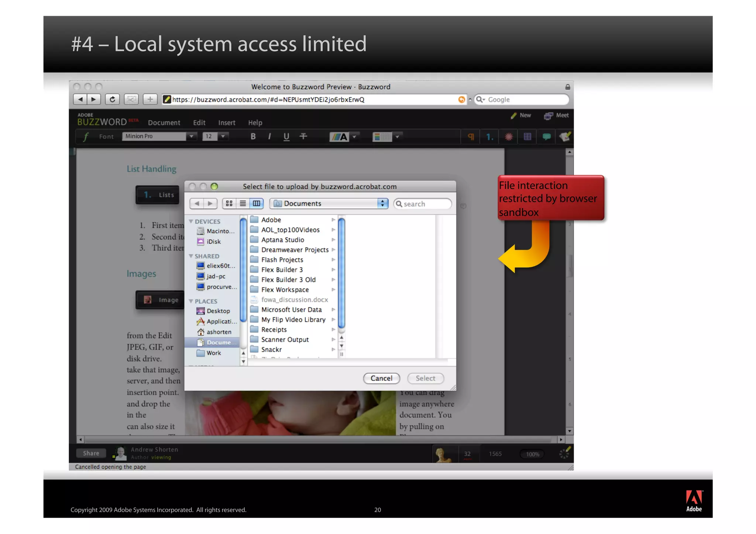Viewport: 756px width, 534px height.
Task: Collapse the PLACES sidebar section
Action: [x=191, y=301]
